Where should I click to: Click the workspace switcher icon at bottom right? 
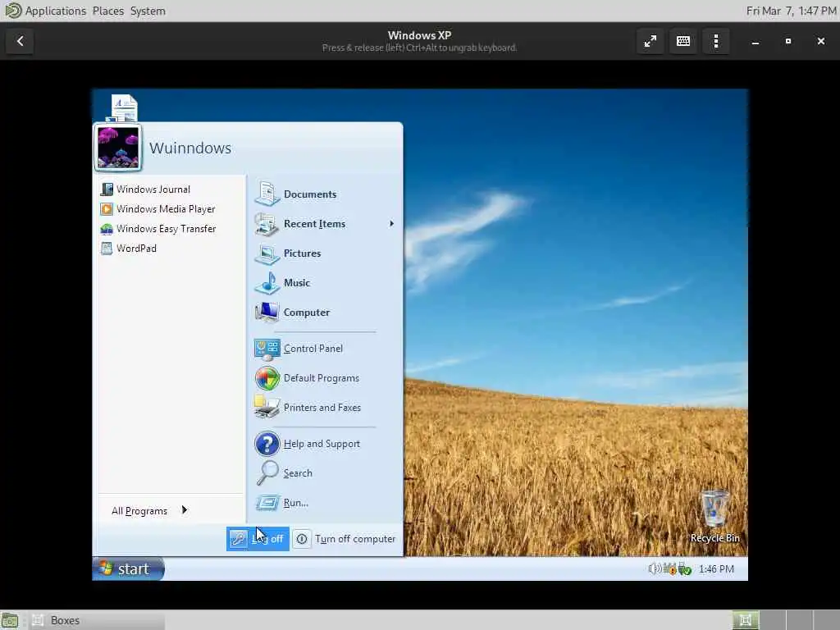745,620
